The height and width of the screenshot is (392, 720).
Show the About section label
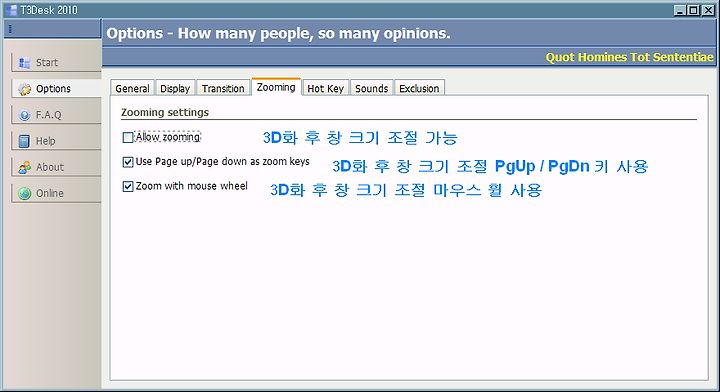point(50,167)
